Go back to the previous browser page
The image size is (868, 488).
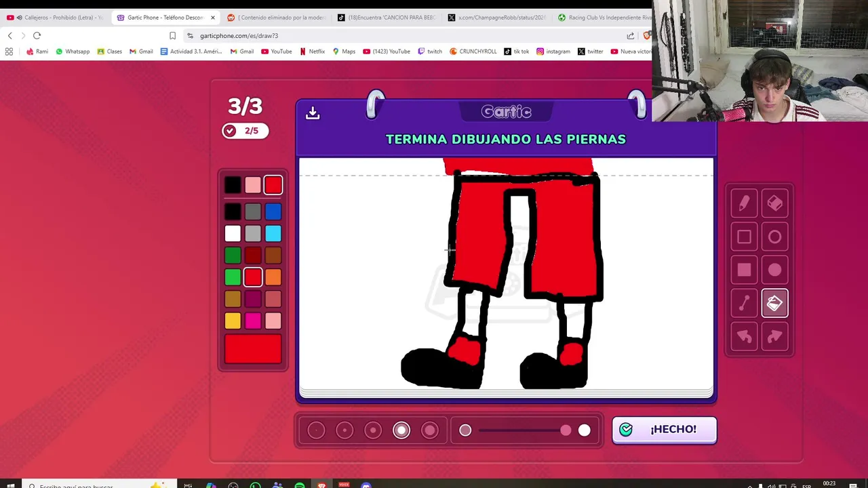click(x=9, y=35)
